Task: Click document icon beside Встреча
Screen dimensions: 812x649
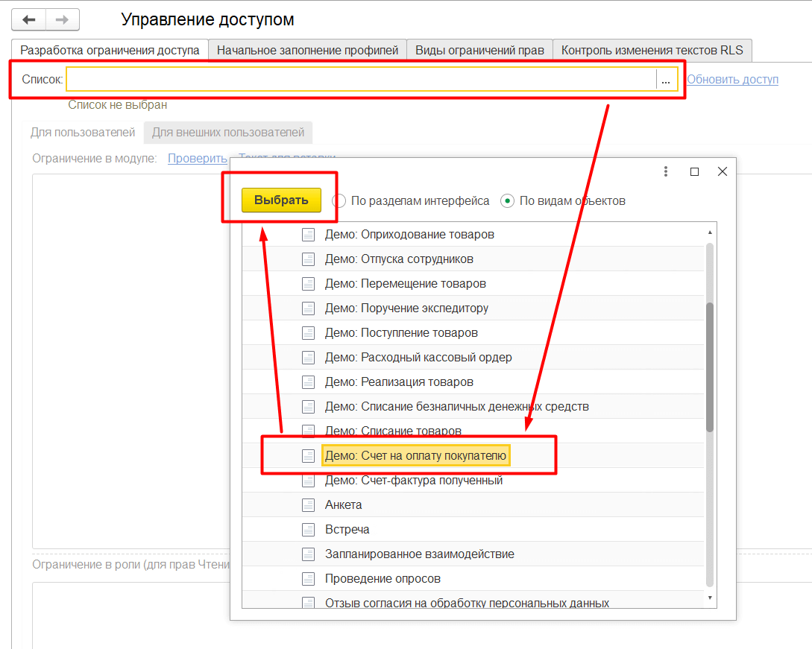Action: click(x=308, y=530)
